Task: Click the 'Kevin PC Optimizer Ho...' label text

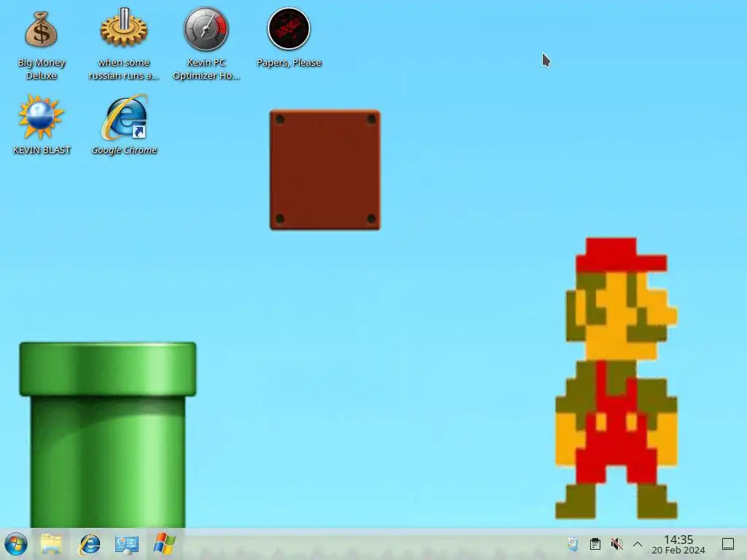Action: coord(206,69)
